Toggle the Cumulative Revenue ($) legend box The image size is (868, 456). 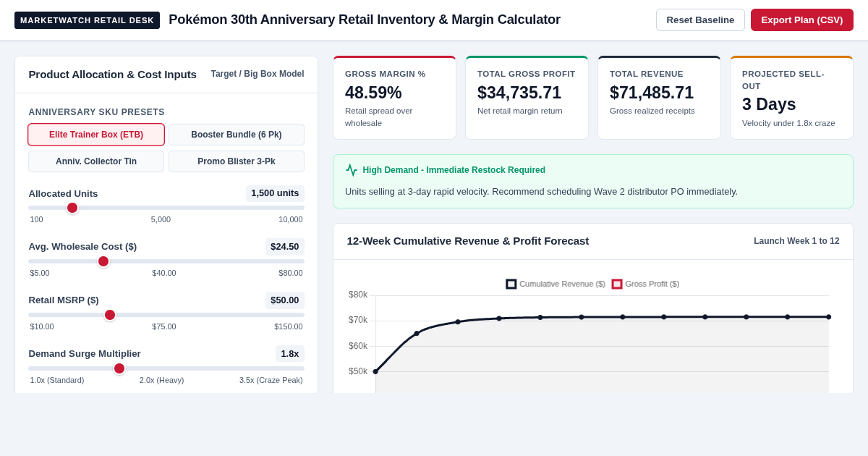coord(511,284)
